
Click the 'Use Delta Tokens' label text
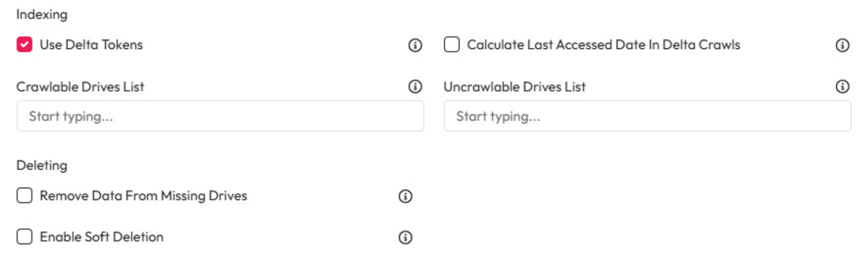coord(91,45)
